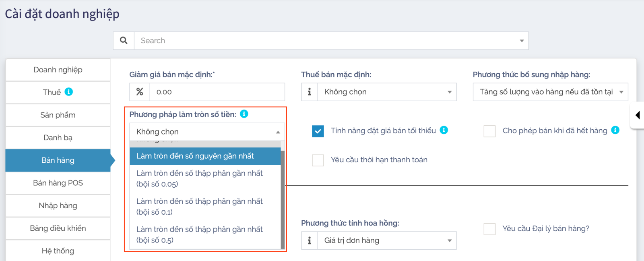The height and width of the screenshot is (261, 644).
Task: Click info icon beside Tính năng đặt giá bán tối thiểu
Action: (444, 130)
